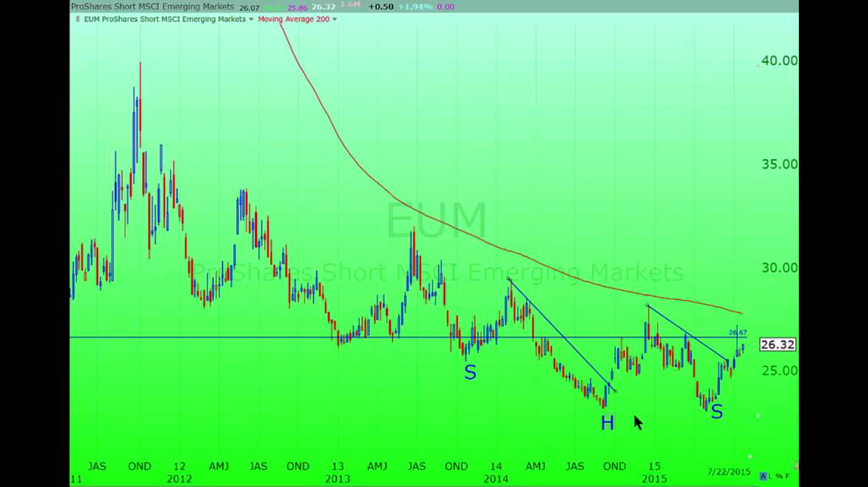
Task: Click the 2013 year label on time axis
Action: click(338, 479)
